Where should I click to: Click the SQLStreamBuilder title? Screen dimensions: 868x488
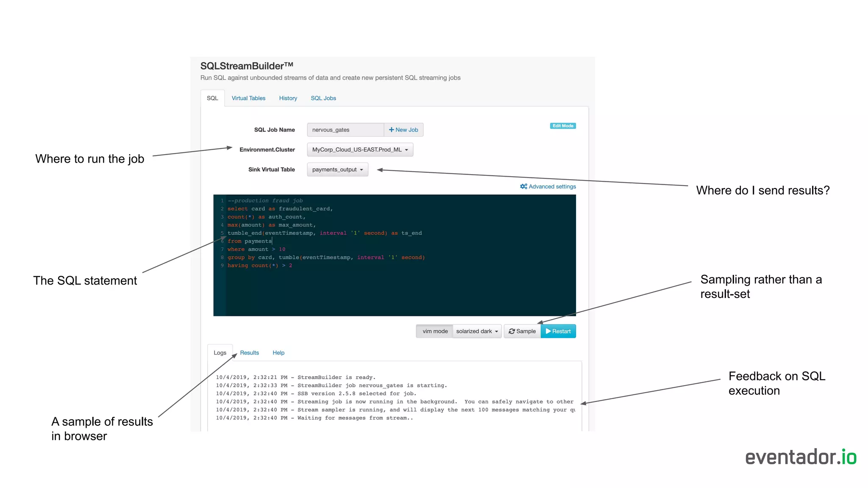pyautogui.click(x=247, y=66)
